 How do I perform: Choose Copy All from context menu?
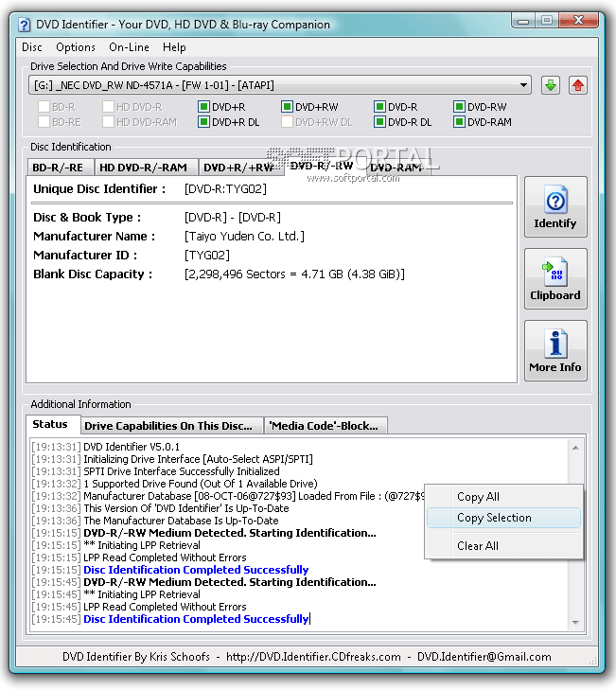point(503,496)
